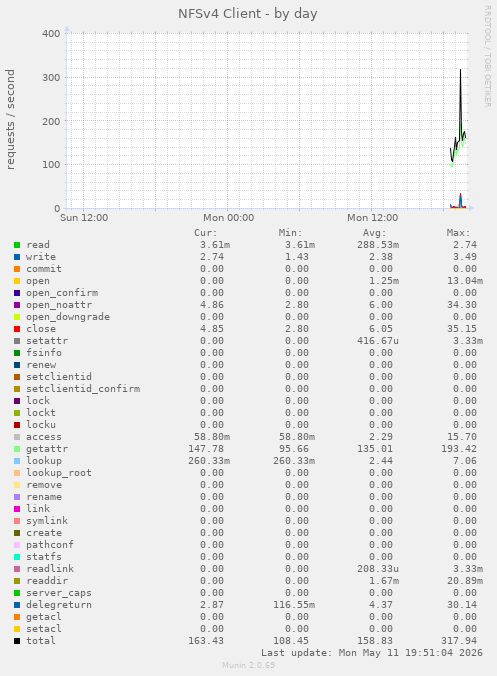Click the Avg column header

(x=374, y=233)
